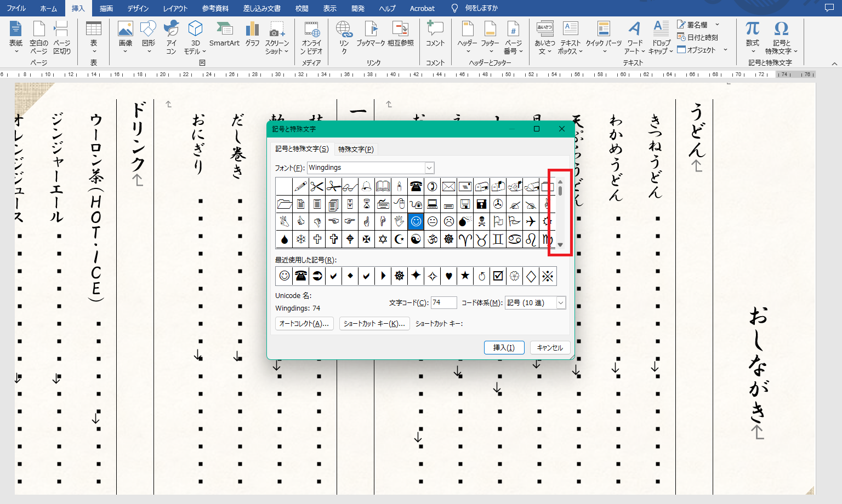Open the クイックパーツ quick parts menu
842x504 pixels.
click(604, 37)
